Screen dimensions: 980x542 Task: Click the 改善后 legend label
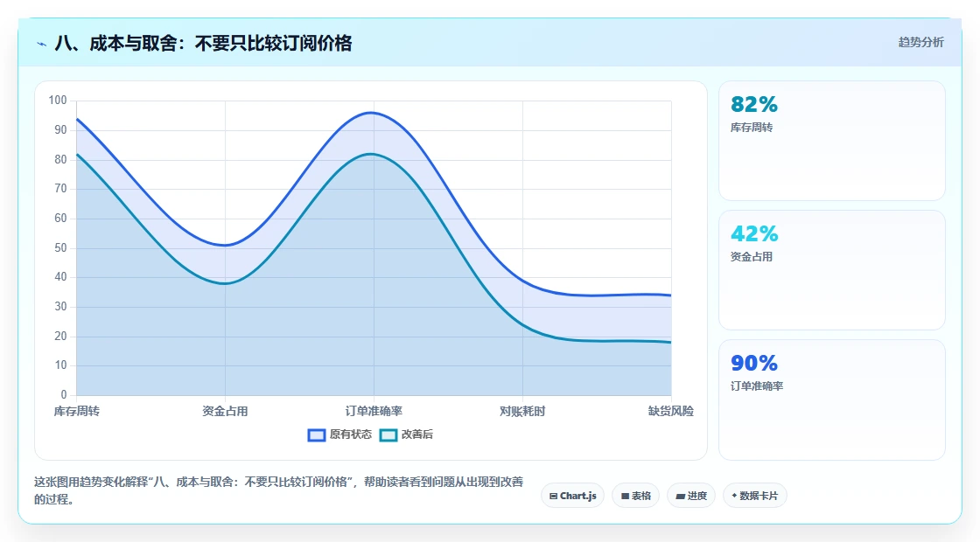(x=416, y=434)
